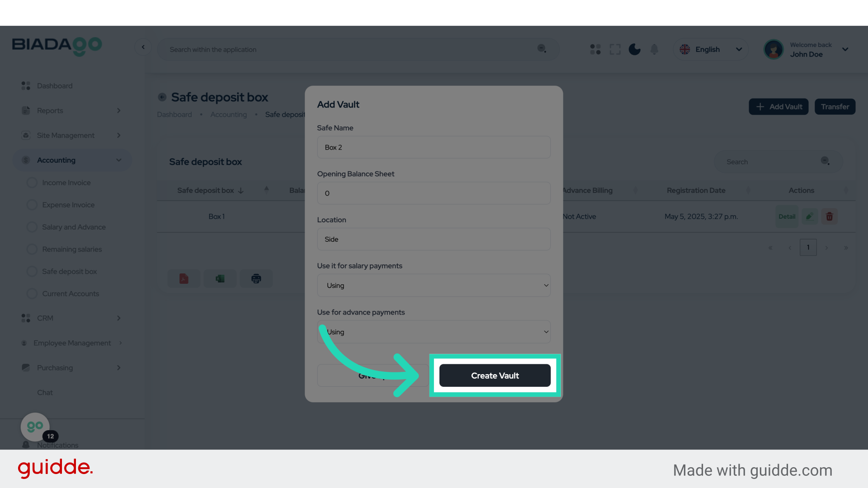Open the apps grid icon in the header

coord(595,49)
